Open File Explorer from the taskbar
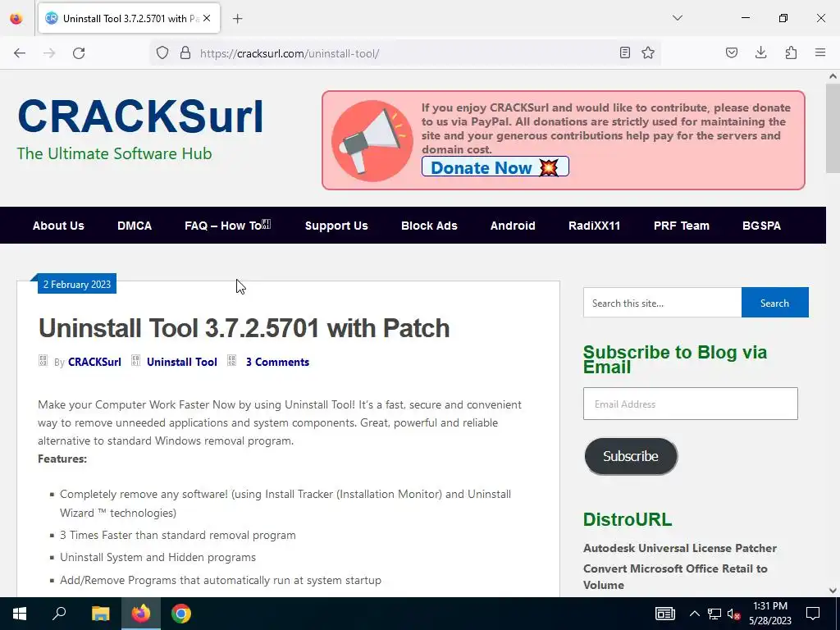840x630 pixels. coord(100,614)
